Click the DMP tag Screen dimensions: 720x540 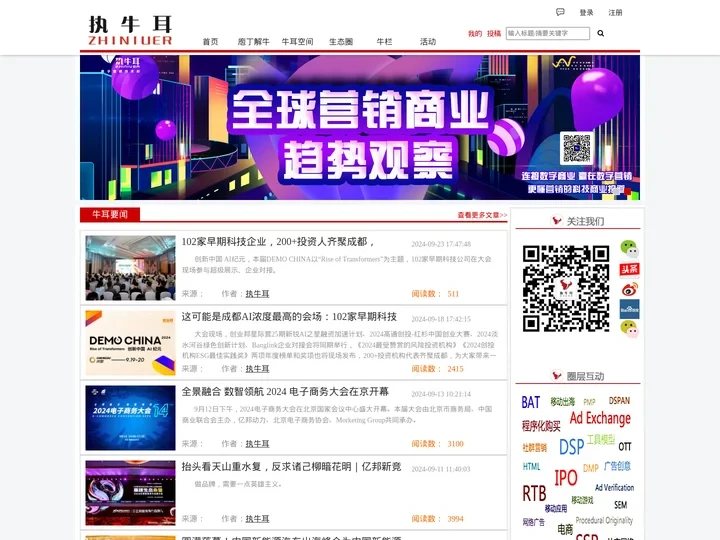coord(591,468)
